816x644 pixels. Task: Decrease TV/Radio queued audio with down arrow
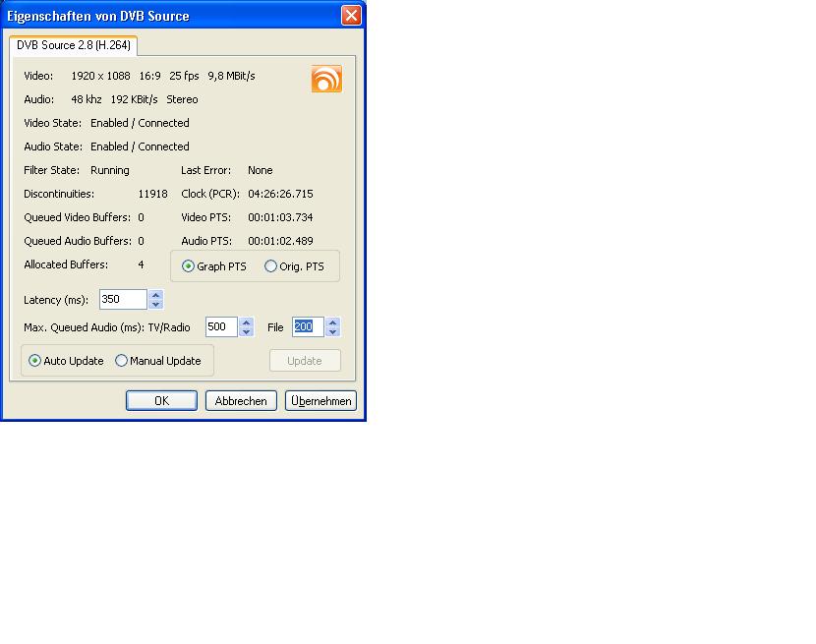[x=246, y=332]
